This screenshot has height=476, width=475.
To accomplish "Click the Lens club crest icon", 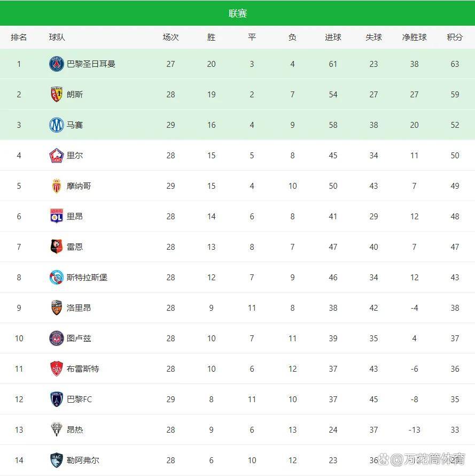I will click(x=57, y=95).
